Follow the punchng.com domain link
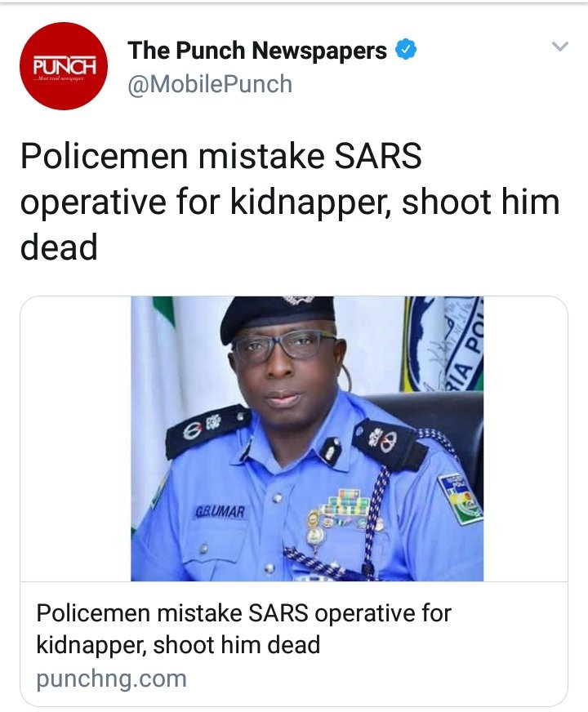The image size is (588, 712). 111,679
